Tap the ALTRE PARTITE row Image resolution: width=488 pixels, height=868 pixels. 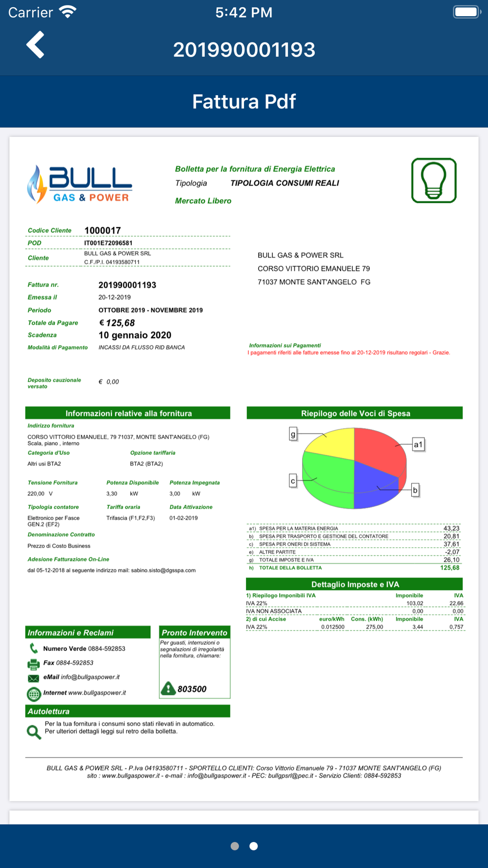[355, 552]
